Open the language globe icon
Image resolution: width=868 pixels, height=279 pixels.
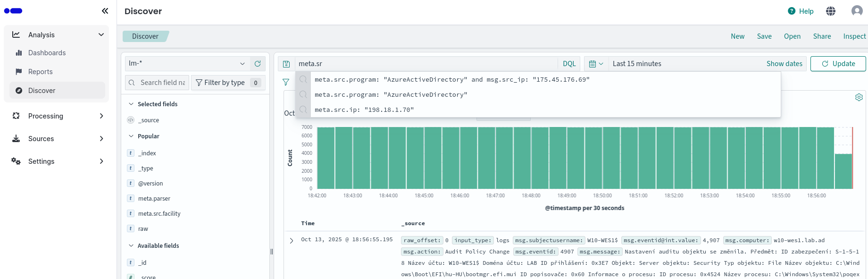(831, 11)
